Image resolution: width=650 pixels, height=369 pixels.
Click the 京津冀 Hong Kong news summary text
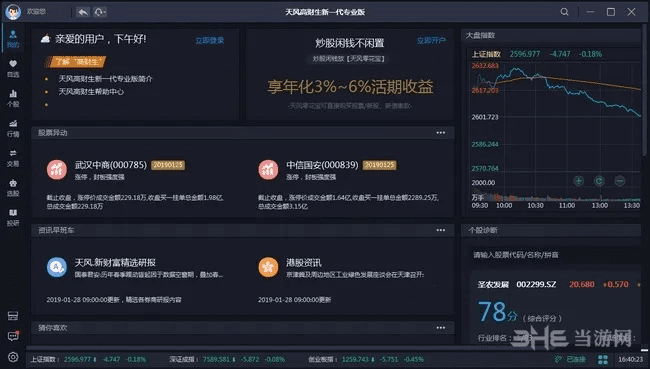pyautogui.click(x=355, y=274)
